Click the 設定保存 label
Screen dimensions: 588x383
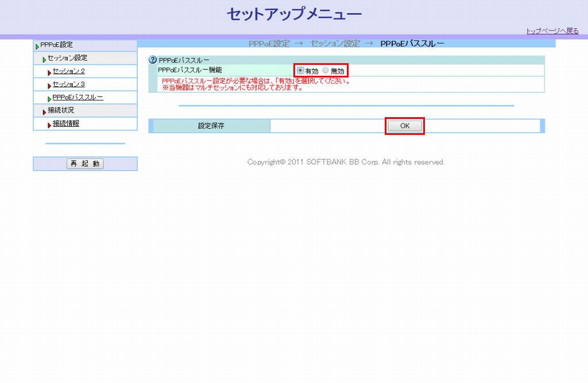(211, 126)
